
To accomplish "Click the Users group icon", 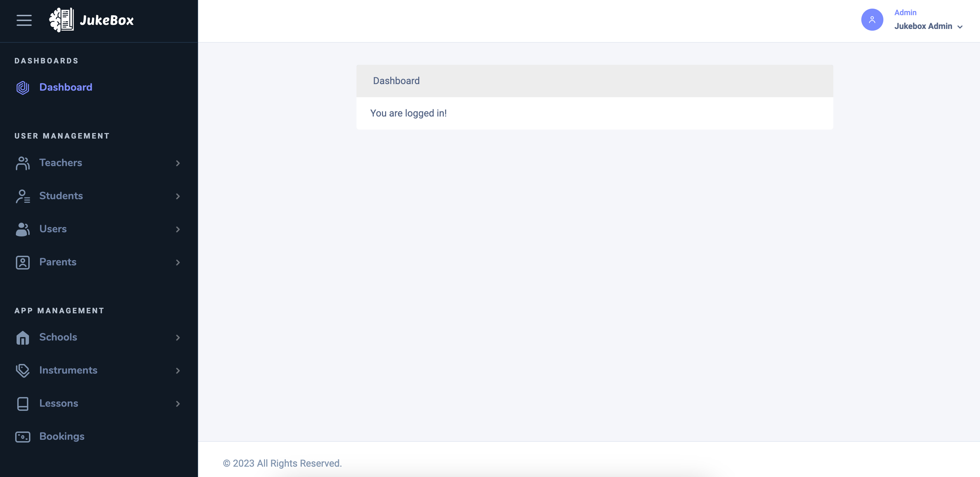I will tap(23, 229).
